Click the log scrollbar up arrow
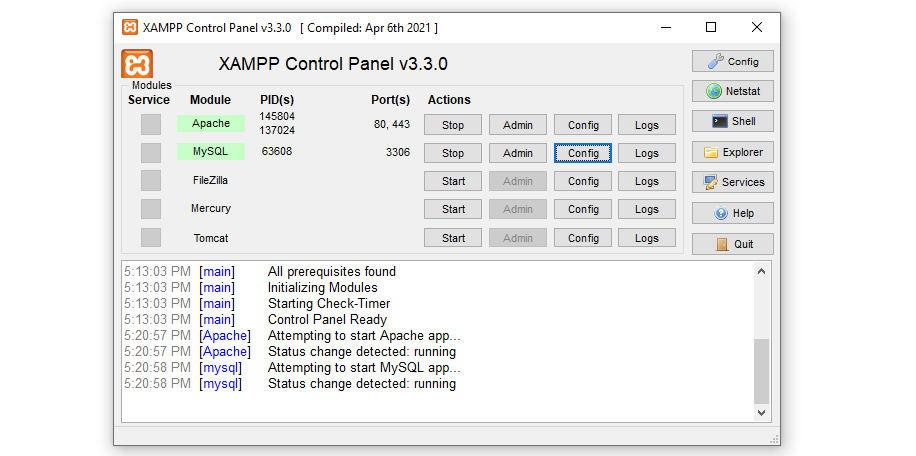 click(x=761, y=271)
